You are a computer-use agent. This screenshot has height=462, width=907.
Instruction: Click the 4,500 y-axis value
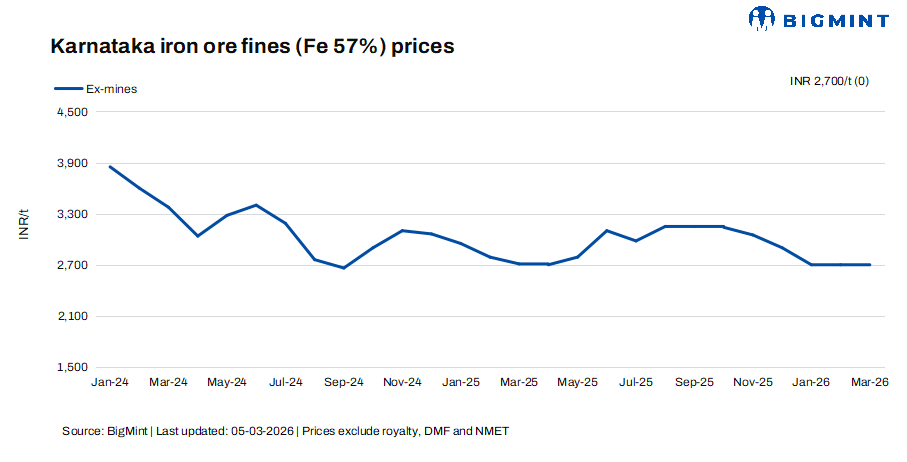coord(74,113)
